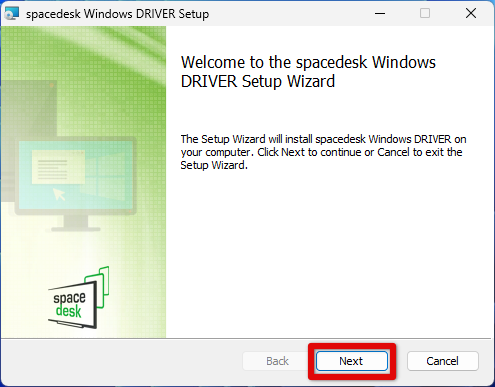Click the greyed-out Back button
The height and width of the screenshot is (387, 495).
tap(277, 361)
